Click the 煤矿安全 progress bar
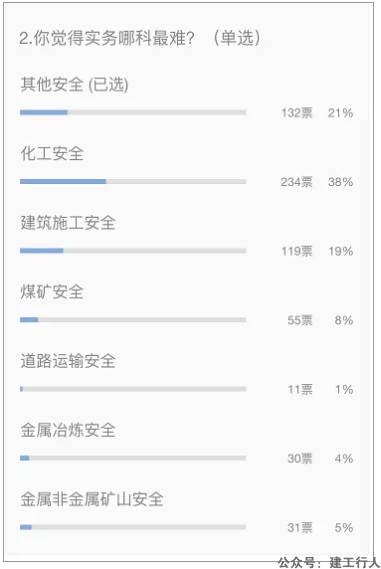Image resolution: width=381 pixels, height=569 pixels. point(133,320)
